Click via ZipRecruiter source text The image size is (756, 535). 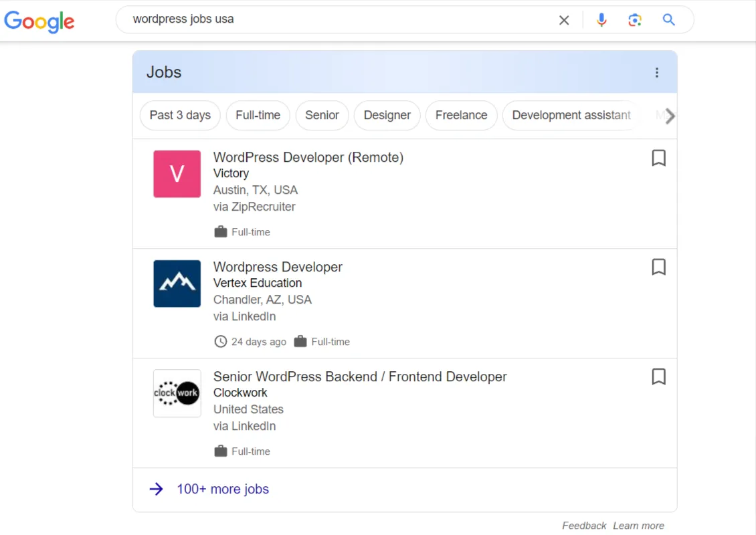[254, 207]
